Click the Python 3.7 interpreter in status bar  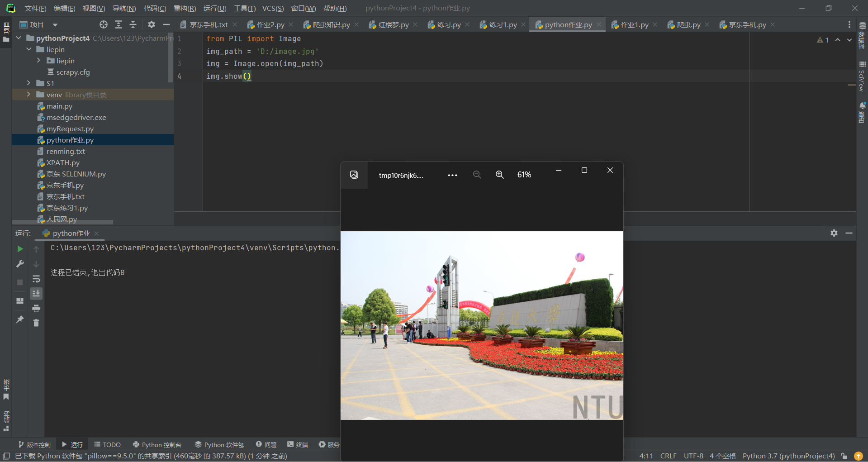point(788,456)
